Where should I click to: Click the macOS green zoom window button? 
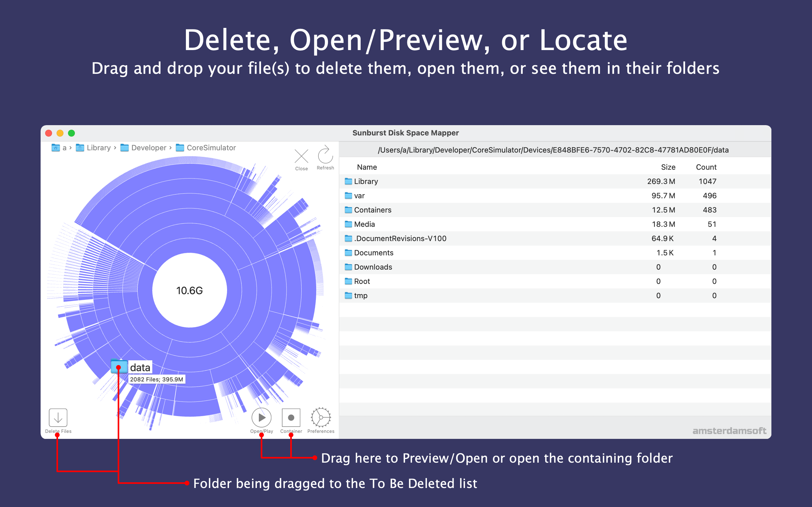click(71, 133)
